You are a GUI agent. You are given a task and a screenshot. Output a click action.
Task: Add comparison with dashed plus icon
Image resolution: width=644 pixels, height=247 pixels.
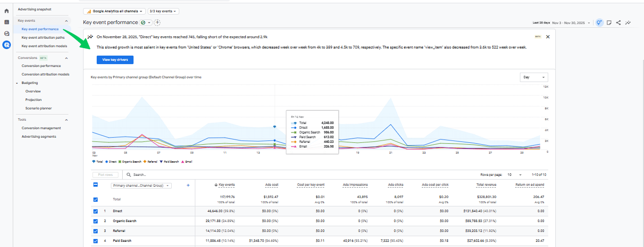click(x=157, y=23)
